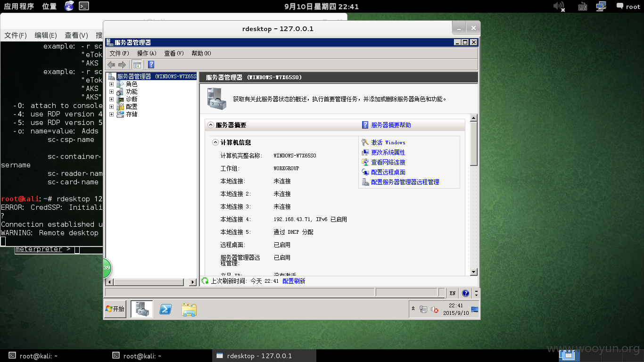This screenshot has width=644, height=362.
Task: Click the network computers icon in Kali top bar
Action: 601,6
